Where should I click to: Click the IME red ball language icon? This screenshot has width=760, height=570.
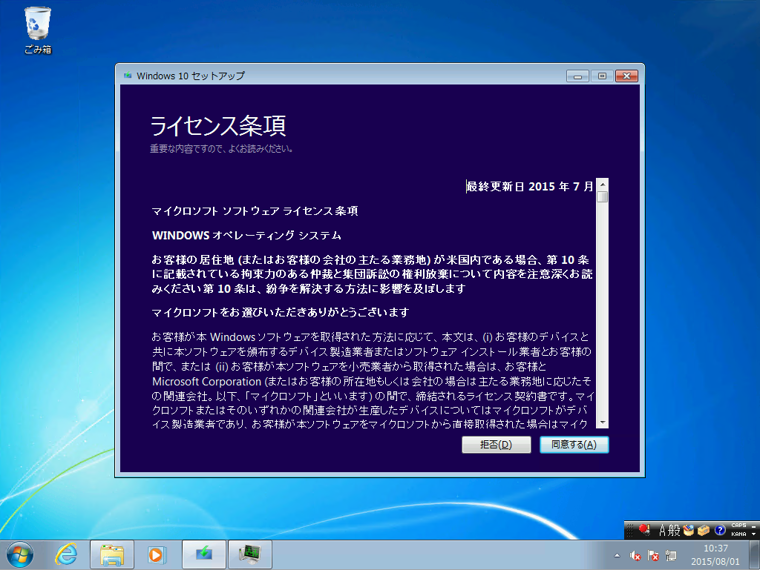click(x=644, y=530)
